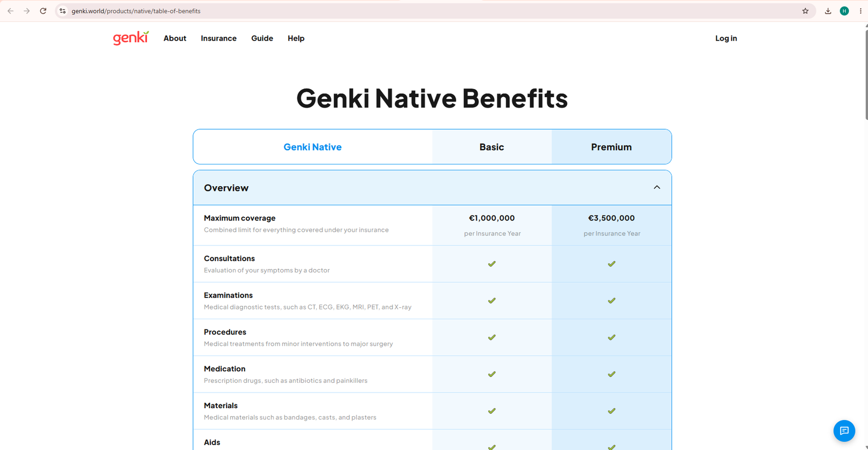Click the address bar URL
868x450 pixels.
coord(136,11)
